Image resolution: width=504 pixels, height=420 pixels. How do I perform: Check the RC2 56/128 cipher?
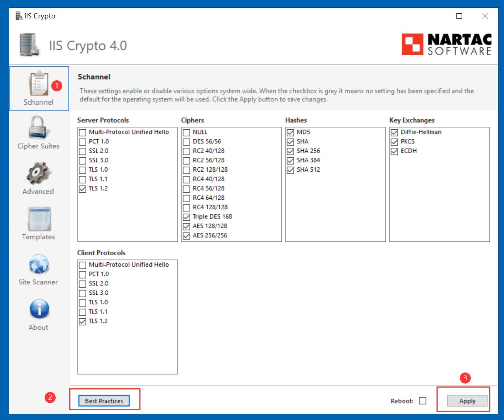[x=187, y=161]
